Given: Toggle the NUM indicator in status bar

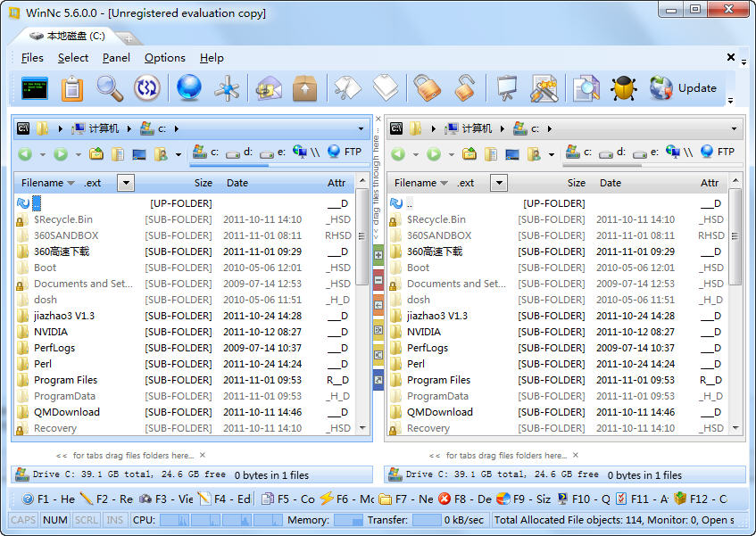Looking at the screenshot, I should point(54,520).
